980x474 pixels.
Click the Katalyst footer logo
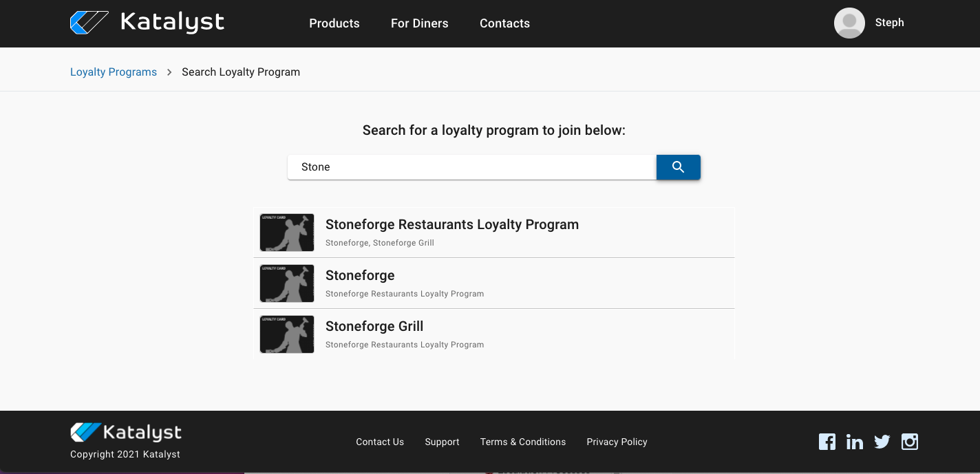click(126, 432)
